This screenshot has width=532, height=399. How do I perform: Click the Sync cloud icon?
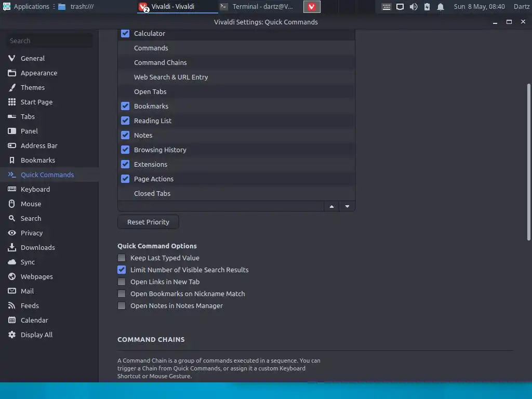12,262
